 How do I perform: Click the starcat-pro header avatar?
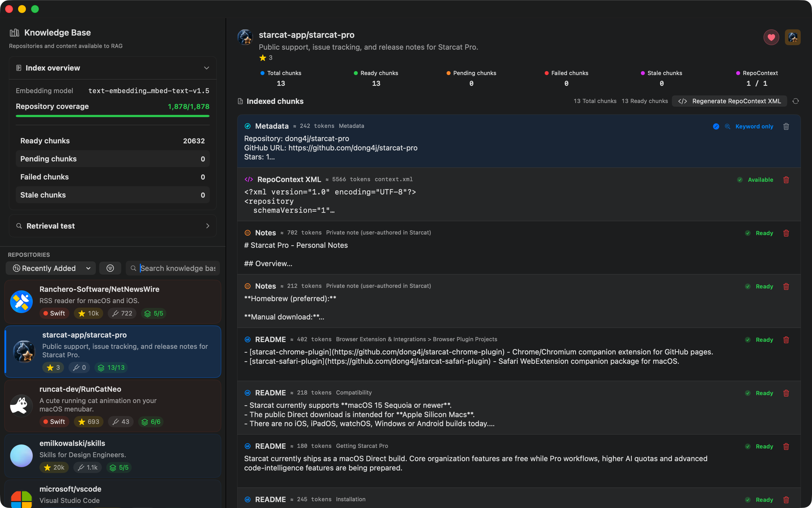click(x=245, y=37)
